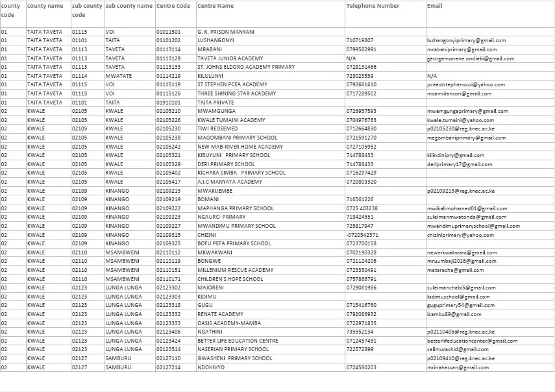Click the BETTER LIFE EDUCATION CENTRE cell

point(238,341)
